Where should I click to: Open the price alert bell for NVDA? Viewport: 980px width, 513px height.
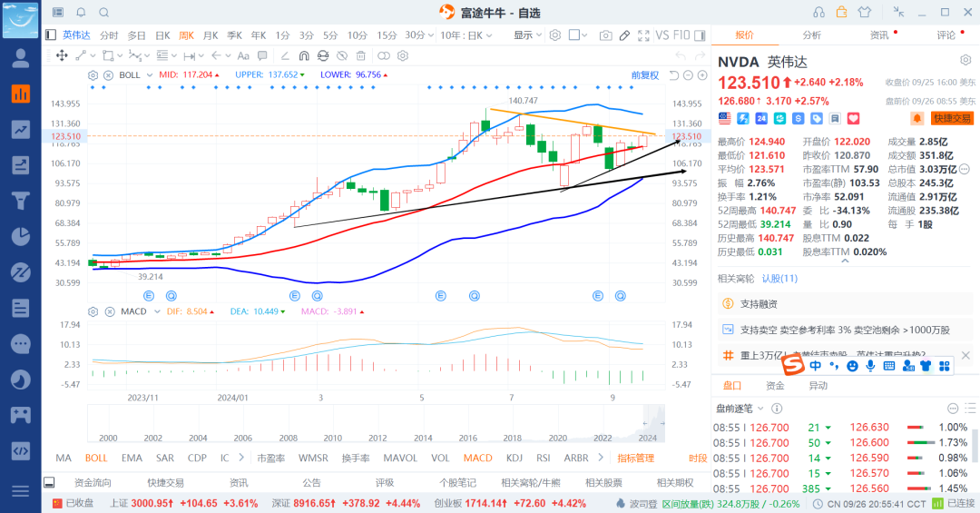pyautogui.click(x=916, y=118)
